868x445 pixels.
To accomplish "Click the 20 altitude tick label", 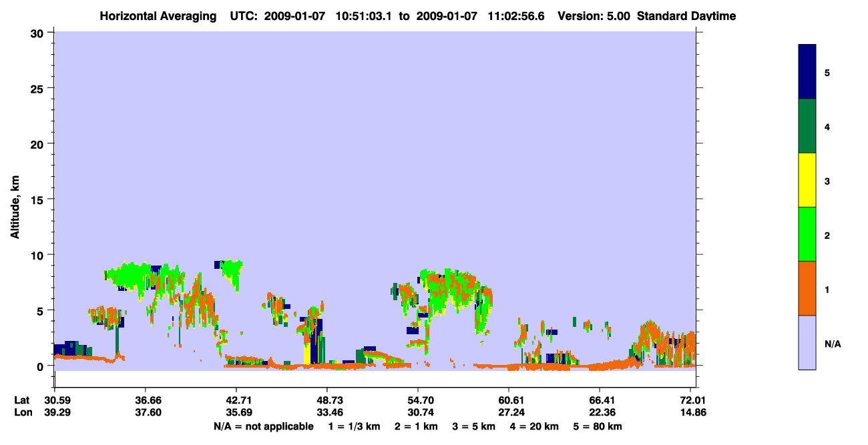I will (38, 143).
